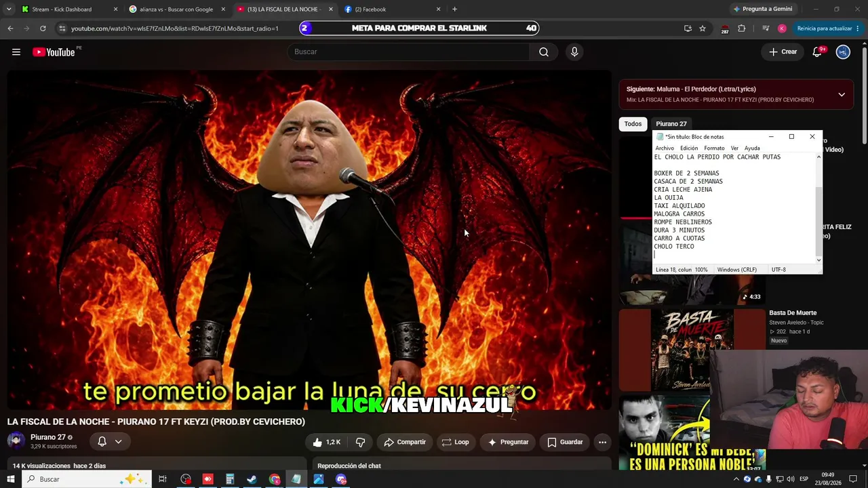This screenshot has height=488, width=868.
Task: Switch to the alianza vs Google search tab
Action: click(x=177, y=9)
